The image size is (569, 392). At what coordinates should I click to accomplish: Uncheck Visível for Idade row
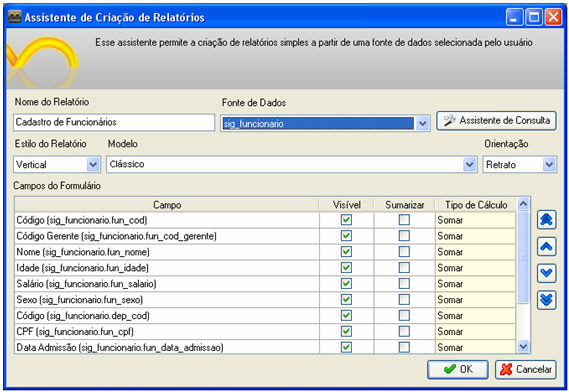pyautogui.click(x=346, y=268)
